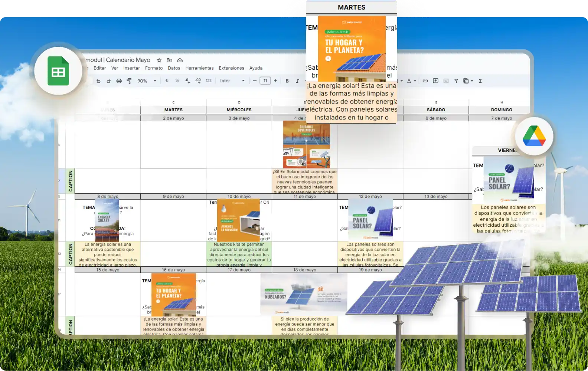Open the Insertar menu
The width and height of the screenshot is (588, 371).
[x=131, y=68]
